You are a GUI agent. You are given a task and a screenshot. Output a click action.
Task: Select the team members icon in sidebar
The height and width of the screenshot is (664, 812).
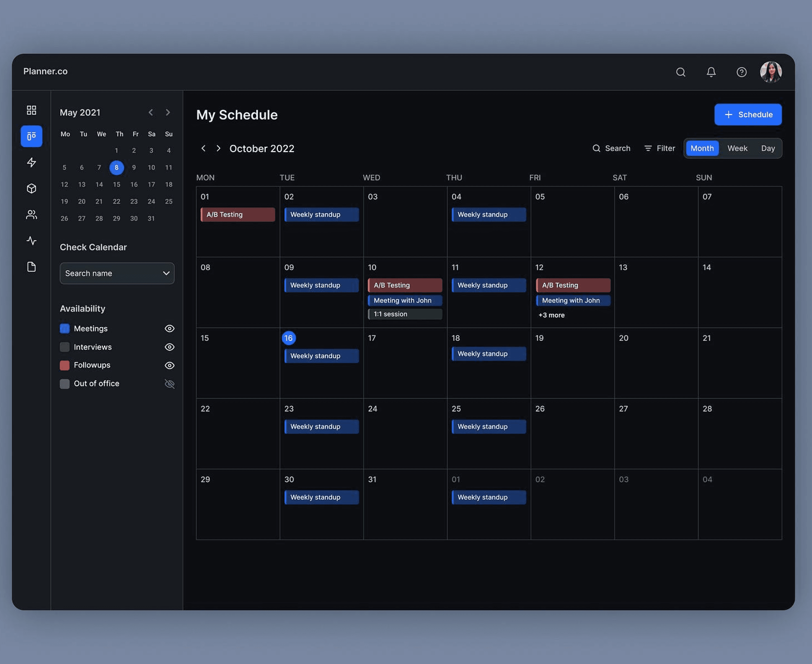(31, 214)
